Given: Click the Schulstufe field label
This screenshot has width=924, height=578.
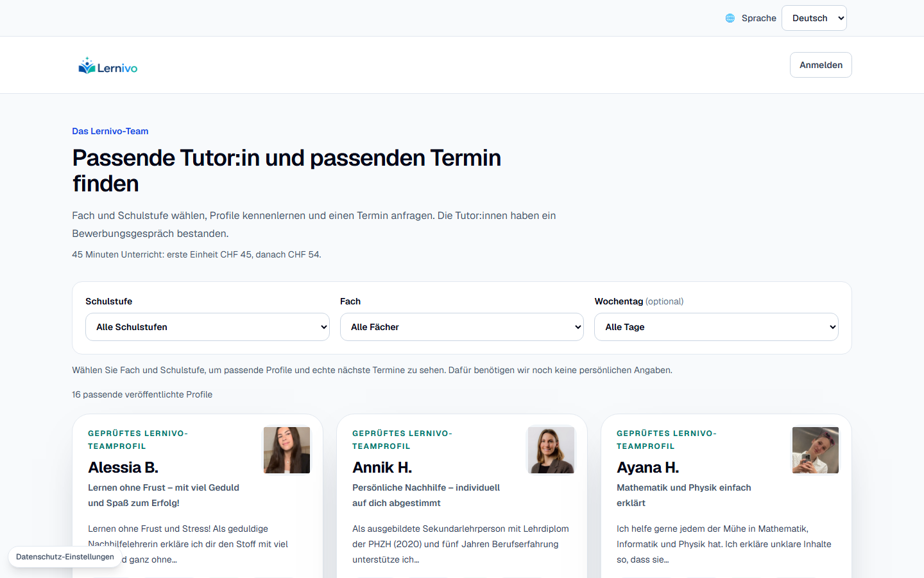Looking at the screenshot, I should point(109,301).
